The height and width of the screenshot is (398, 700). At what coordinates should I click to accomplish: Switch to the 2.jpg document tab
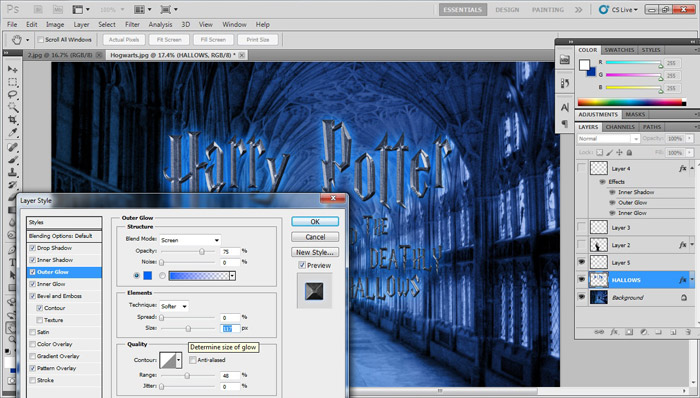(x=61, y=55)
